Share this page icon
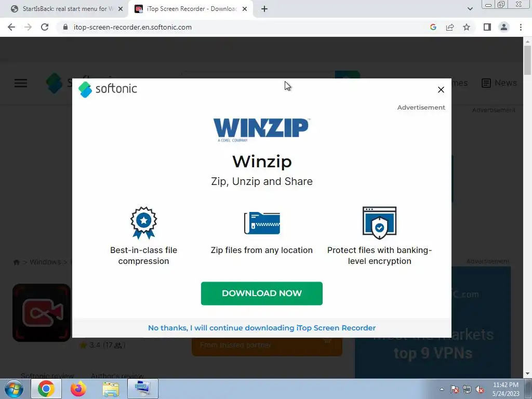Image resolution: width=532 pixels, height=399 pixels. (x=450, y=27)
